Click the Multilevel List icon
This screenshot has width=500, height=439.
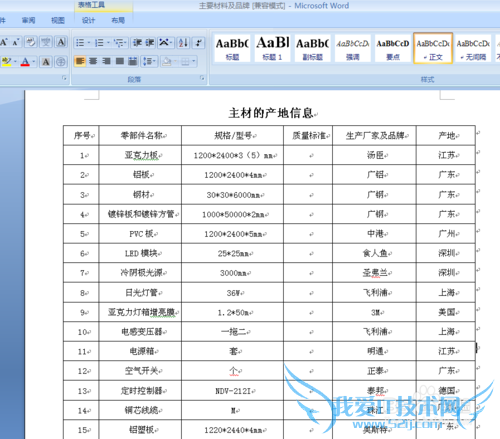[118, 43]
